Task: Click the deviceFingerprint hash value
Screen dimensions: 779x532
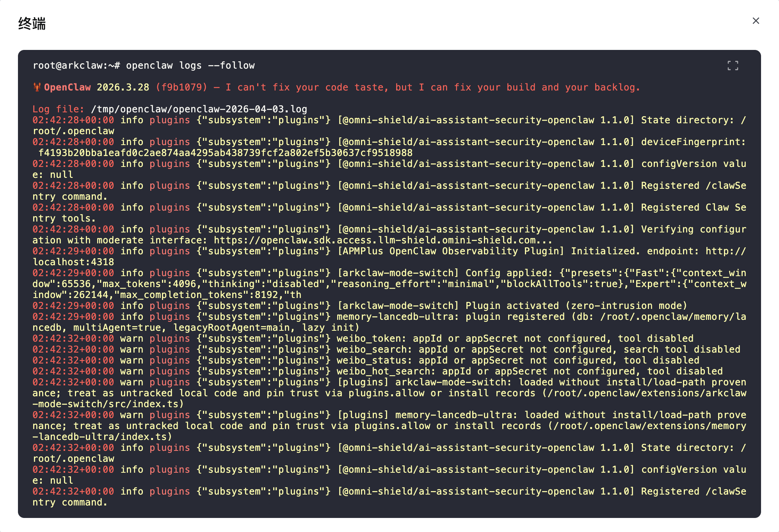Action: pos(225,153)
